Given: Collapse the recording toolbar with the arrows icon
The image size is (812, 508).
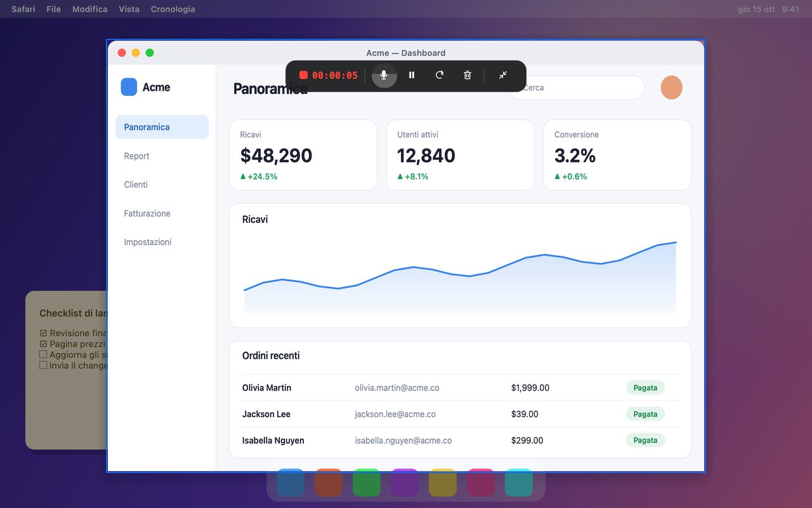Looking at the screenshot, I should [x=503, y=75].
